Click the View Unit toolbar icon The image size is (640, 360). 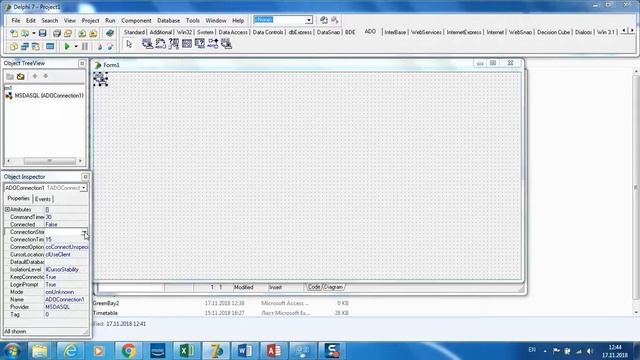14,47
